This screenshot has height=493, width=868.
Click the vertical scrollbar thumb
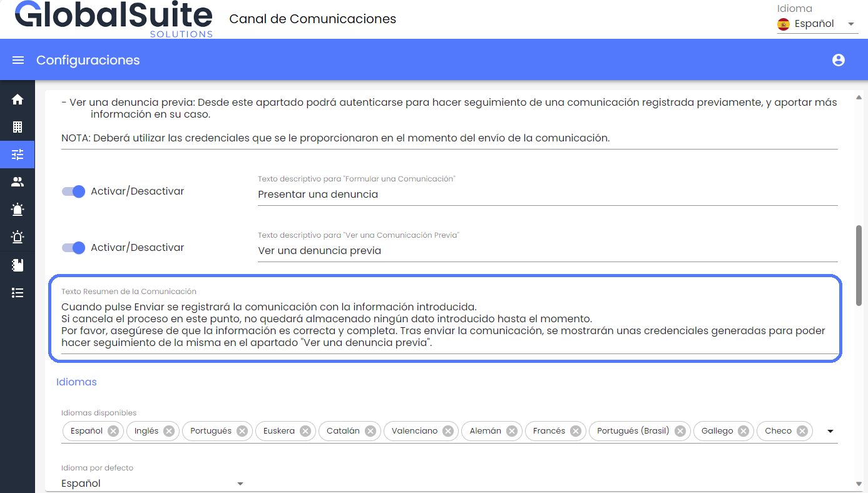(x=859, y=265)
